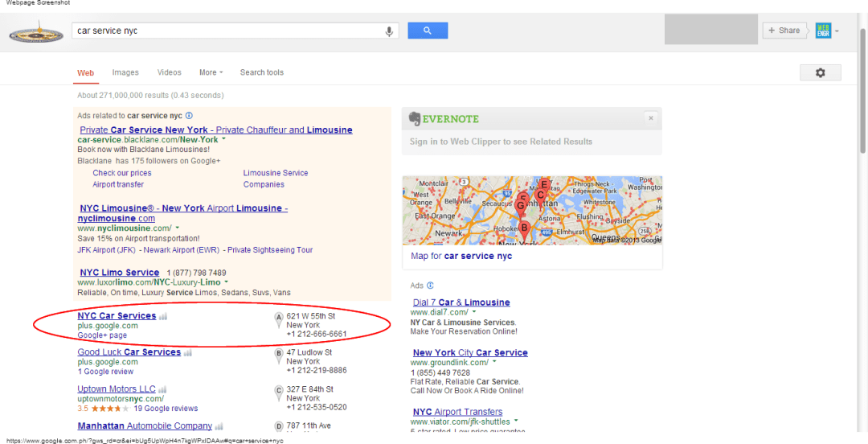Click 'Sign in to Web Clipper' text

point(501,142)
